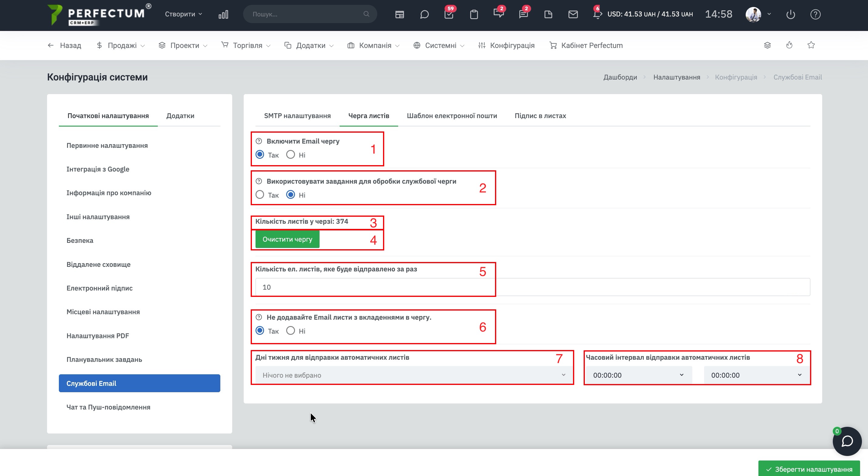
Task: Open tasks icon with 59 badge
Action: point(449,15)
